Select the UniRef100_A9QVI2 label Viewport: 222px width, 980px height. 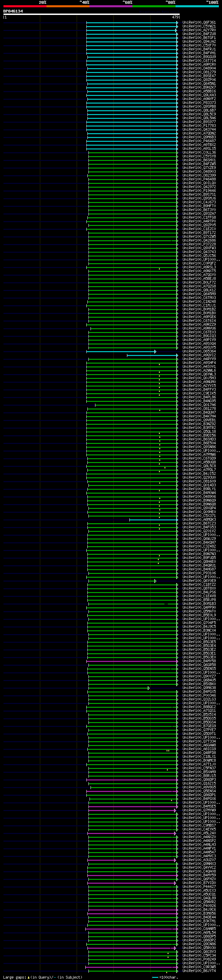pyautogui.click(x=199, y=355)
